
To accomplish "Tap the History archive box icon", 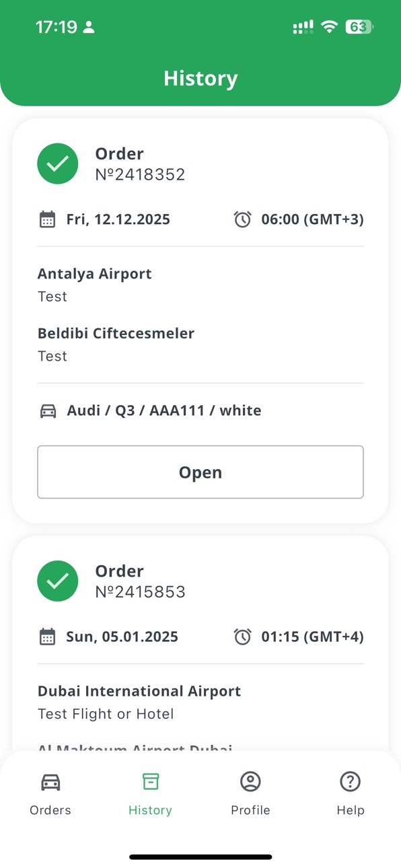I will [151, 781].
